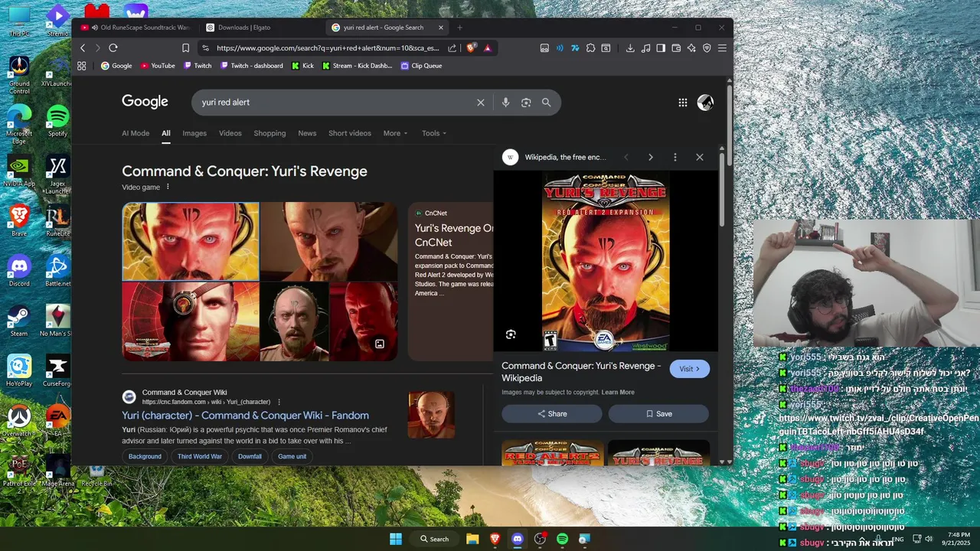Switch to Videos search tab

230,133
